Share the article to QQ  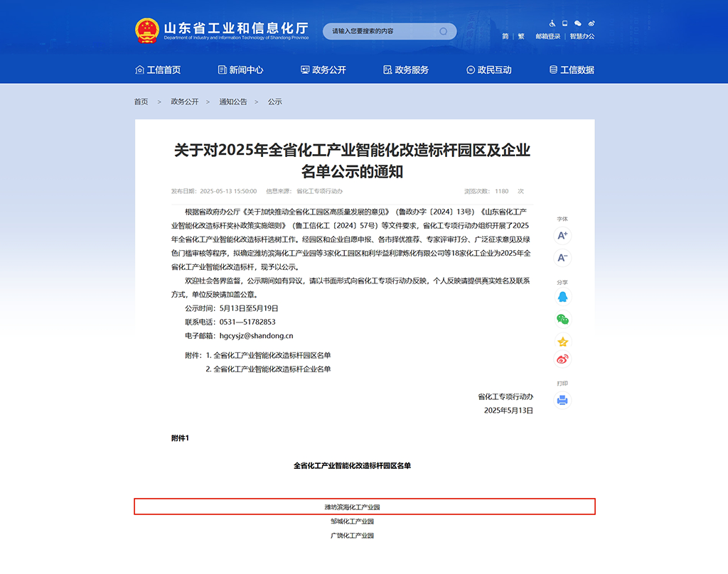(x=563, y=297)
